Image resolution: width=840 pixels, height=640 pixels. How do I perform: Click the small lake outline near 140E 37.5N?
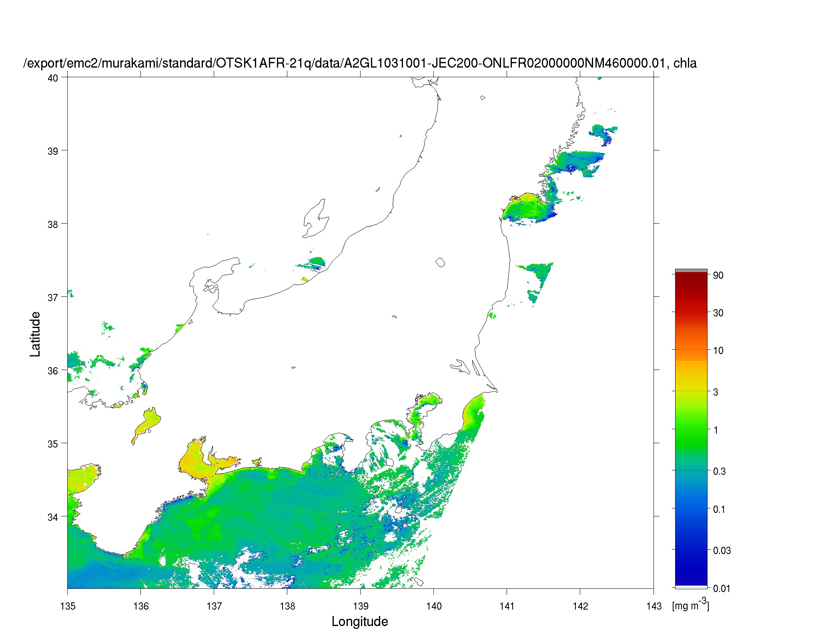click(x=440, y=262)
